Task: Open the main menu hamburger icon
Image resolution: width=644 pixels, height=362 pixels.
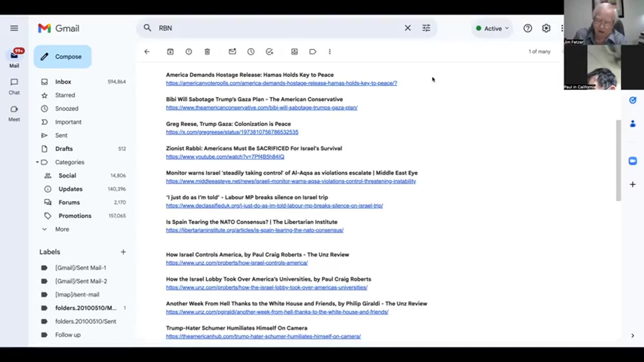Action: 14,28
